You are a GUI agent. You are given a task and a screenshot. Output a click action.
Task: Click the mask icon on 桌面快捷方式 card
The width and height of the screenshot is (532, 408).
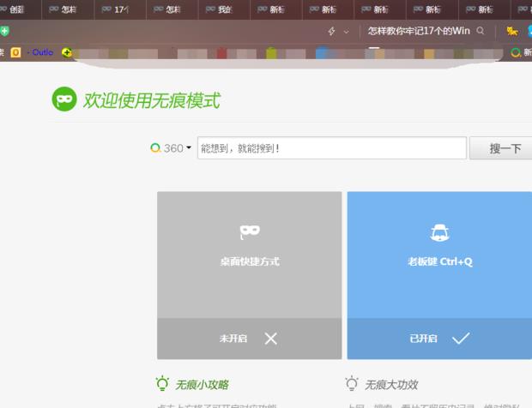pos(249,231)
